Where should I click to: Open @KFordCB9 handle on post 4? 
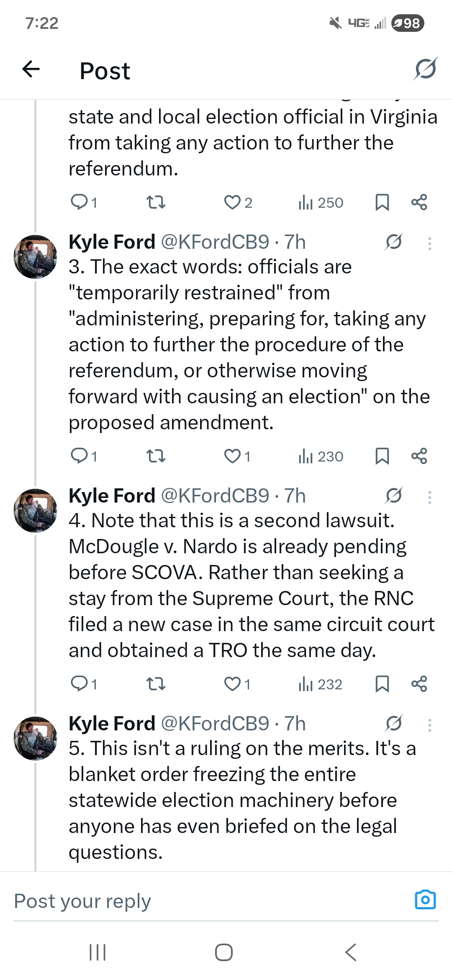click(x=215, y=496)
